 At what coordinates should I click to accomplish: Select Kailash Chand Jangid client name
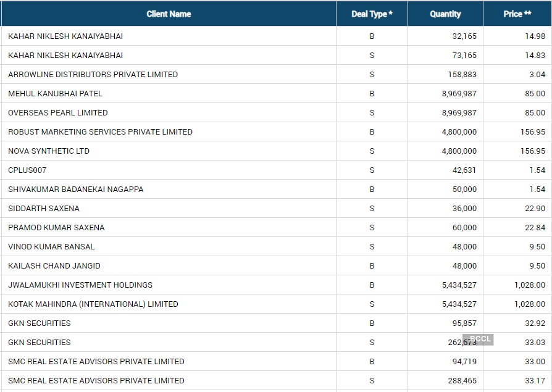coord(54,266)
